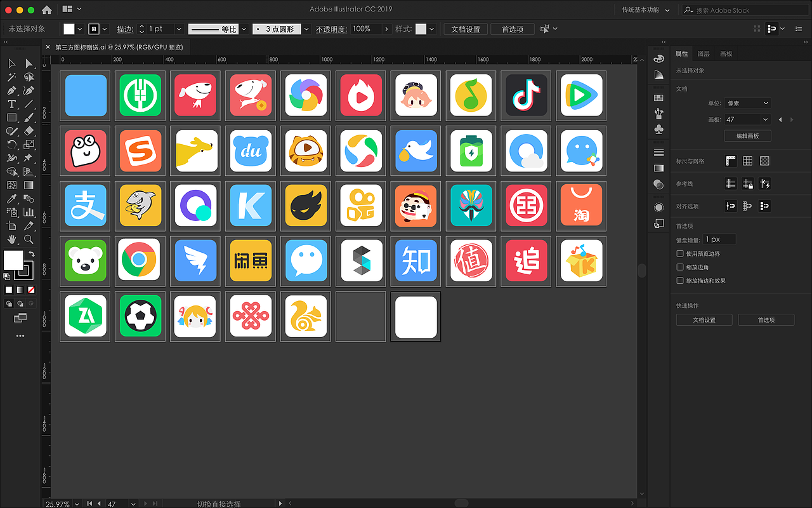Click 文档设置 in the control bar
Image resolution: width=812 pixels, height=508 pixels.
[x=466, y=29]
